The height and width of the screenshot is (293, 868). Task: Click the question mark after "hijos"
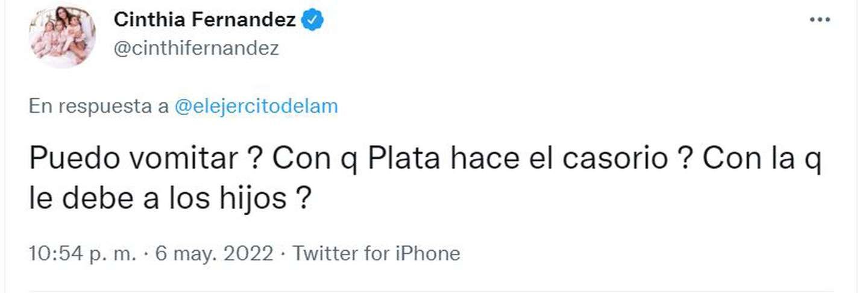[304, 198]
